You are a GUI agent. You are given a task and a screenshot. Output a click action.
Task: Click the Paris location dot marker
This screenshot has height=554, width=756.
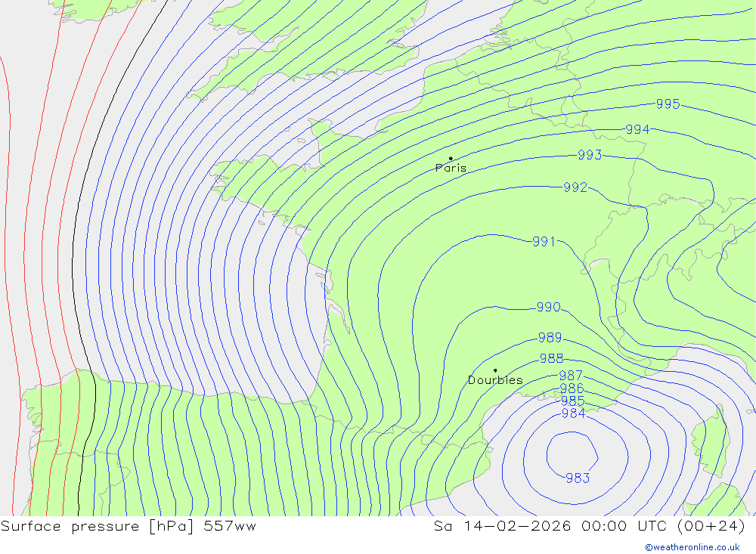pos(451,158)
